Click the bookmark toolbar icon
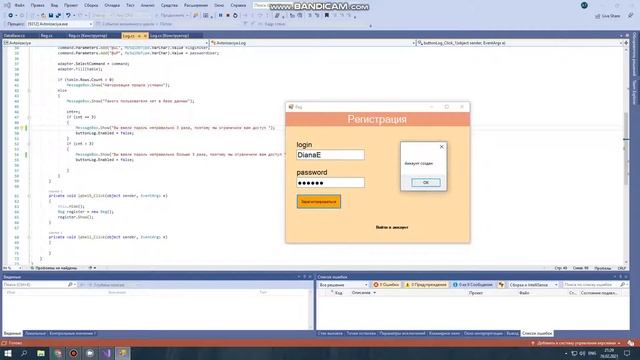This screenshot has width=640, height=360. click(327, 15)
